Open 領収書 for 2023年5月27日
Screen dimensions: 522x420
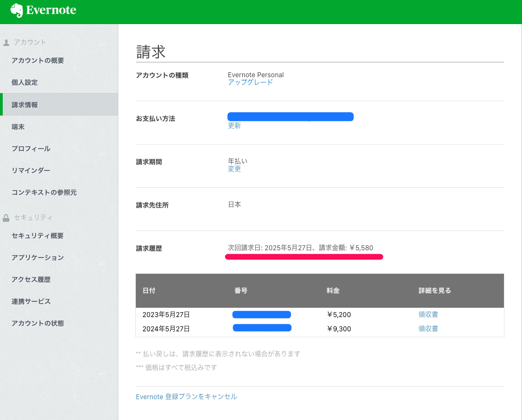pyautogui.click(x=428, y=314)
